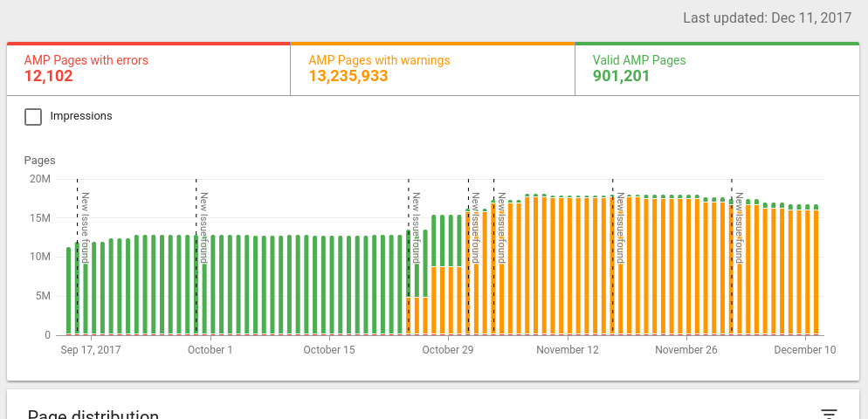
Task: Open the filter icon beside Page distribution
Action: pos(829,414)
